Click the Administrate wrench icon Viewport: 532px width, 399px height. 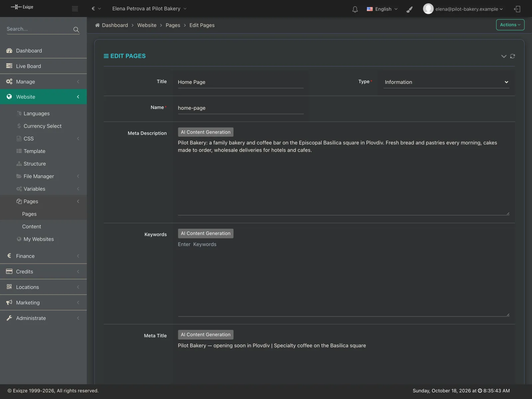pos(9,318)
